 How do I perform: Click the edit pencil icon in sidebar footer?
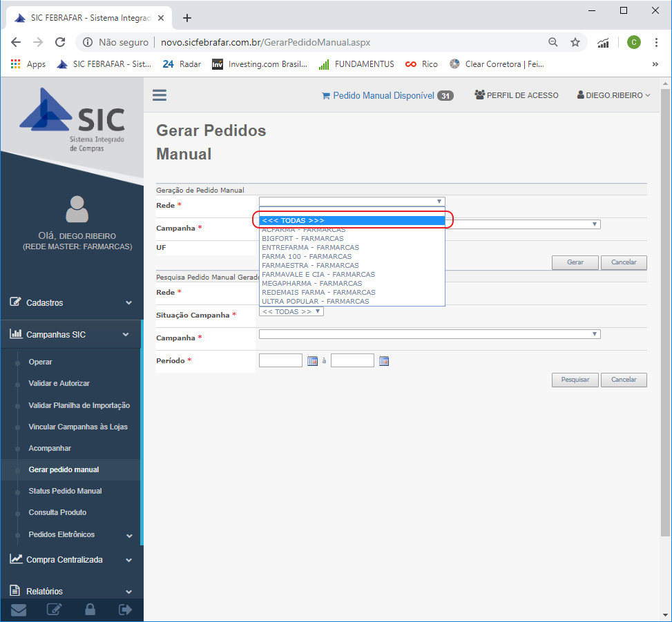[x=54, y=610]
